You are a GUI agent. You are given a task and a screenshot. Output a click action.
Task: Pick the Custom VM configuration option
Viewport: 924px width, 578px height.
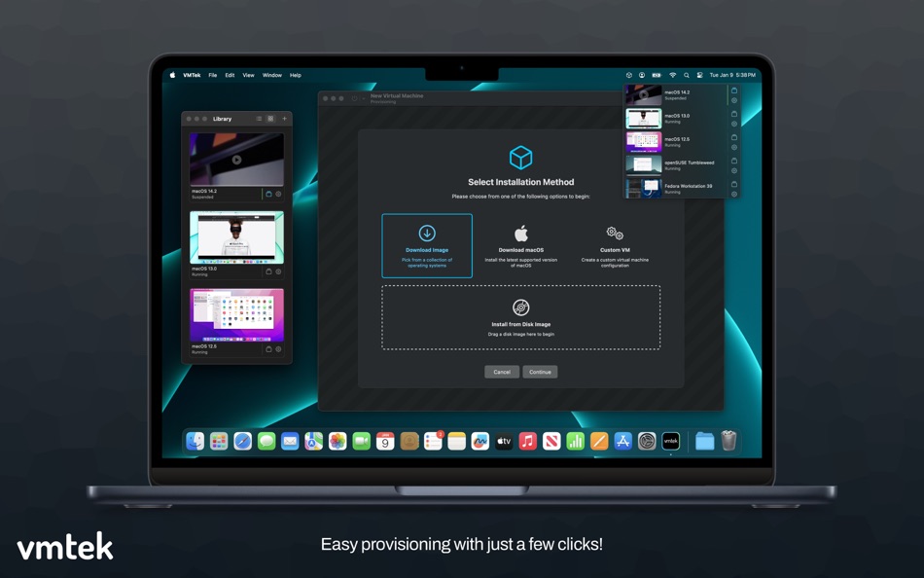615,246
